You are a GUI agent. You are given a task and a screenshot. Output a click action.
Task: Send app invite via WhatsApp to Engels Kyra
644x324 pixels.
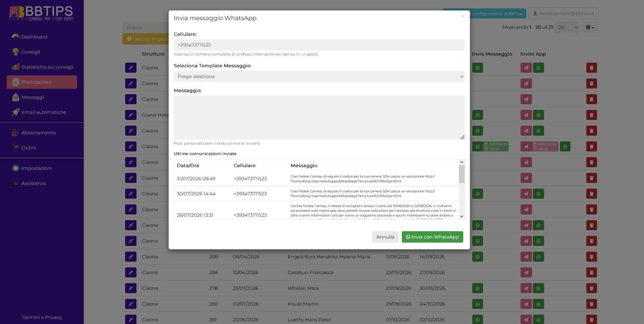coord(539,257)
